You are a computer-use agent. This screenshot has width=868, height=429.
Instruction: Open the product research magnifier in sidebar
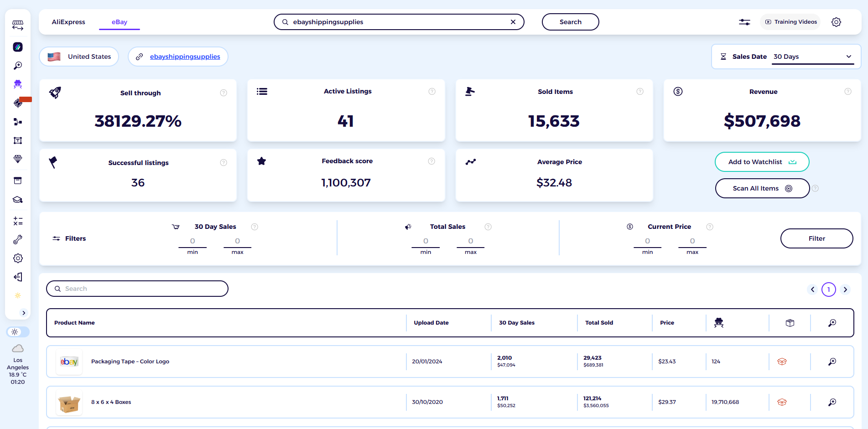pyautogui.click(x=18, y=66)
